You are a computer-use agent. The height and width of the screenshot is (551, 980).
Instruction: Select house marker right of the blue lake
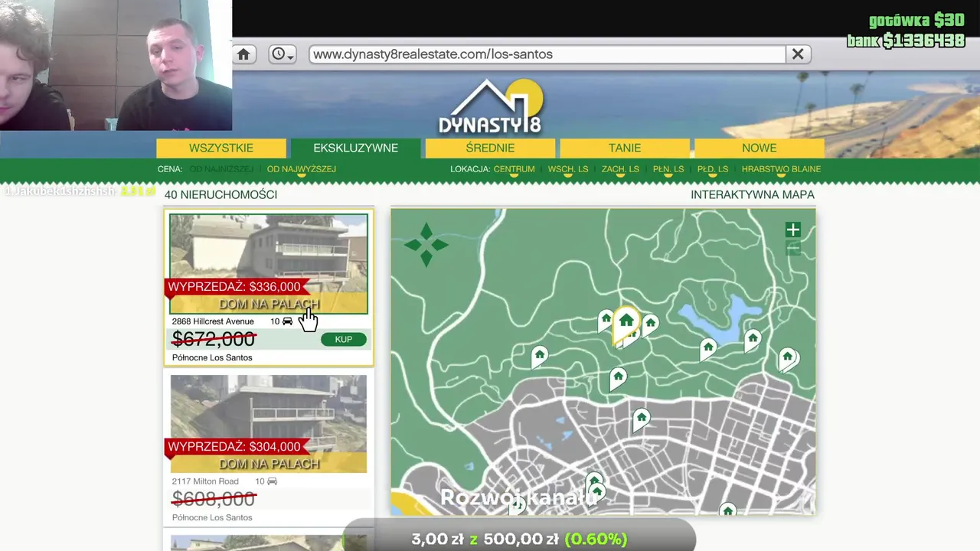(753, 338)
